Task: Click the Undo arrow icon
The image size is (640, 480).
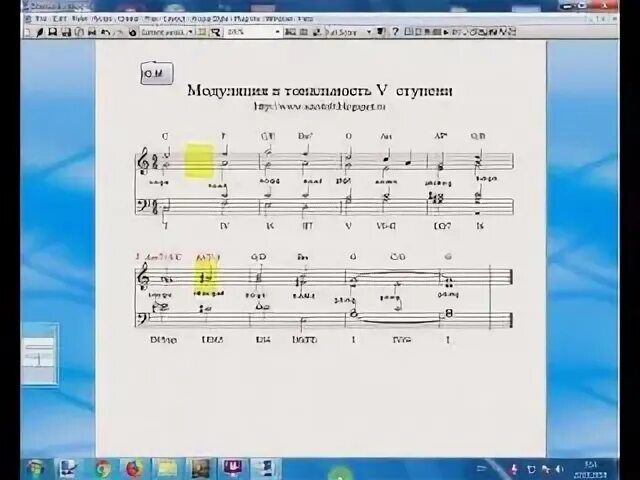Action: [x=105, y=32]
